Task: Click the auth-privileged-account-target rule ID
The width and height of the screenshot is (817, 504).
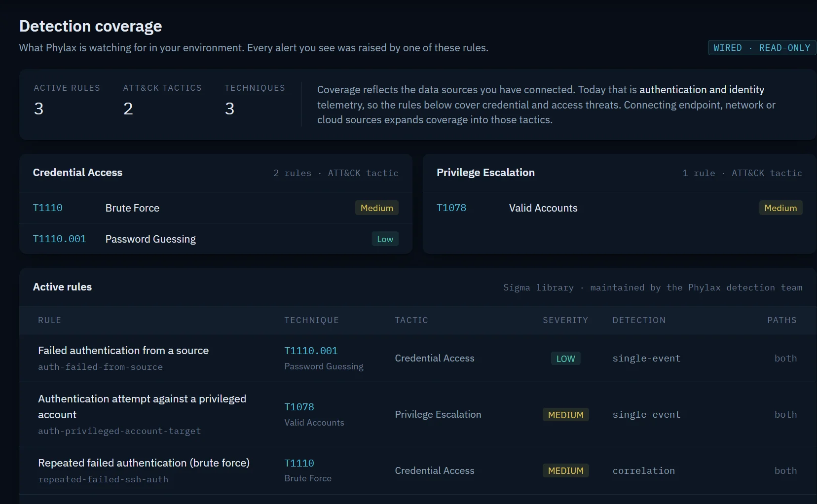Action: click(119, 431)
